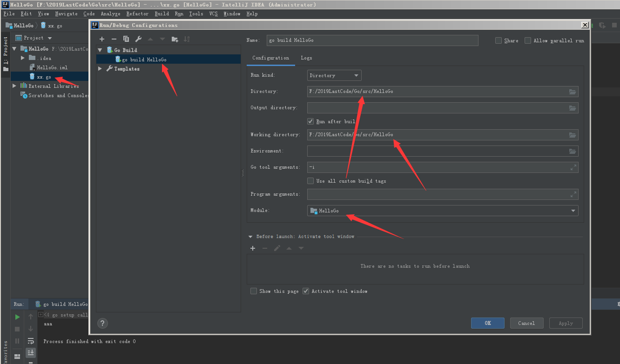Select HelloGo.iml in project tree

tap(48, 67)
